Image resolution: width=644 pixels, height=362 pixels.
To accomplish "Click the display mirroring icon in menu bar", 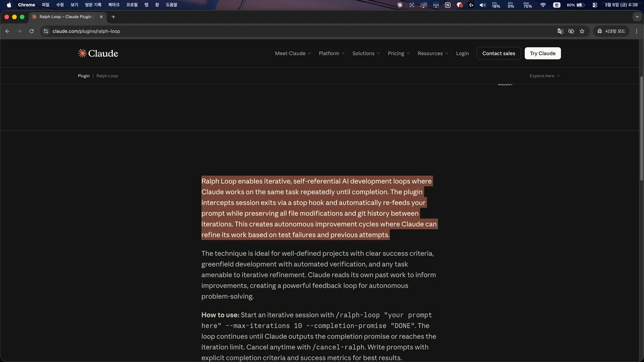I will point(423,5).
